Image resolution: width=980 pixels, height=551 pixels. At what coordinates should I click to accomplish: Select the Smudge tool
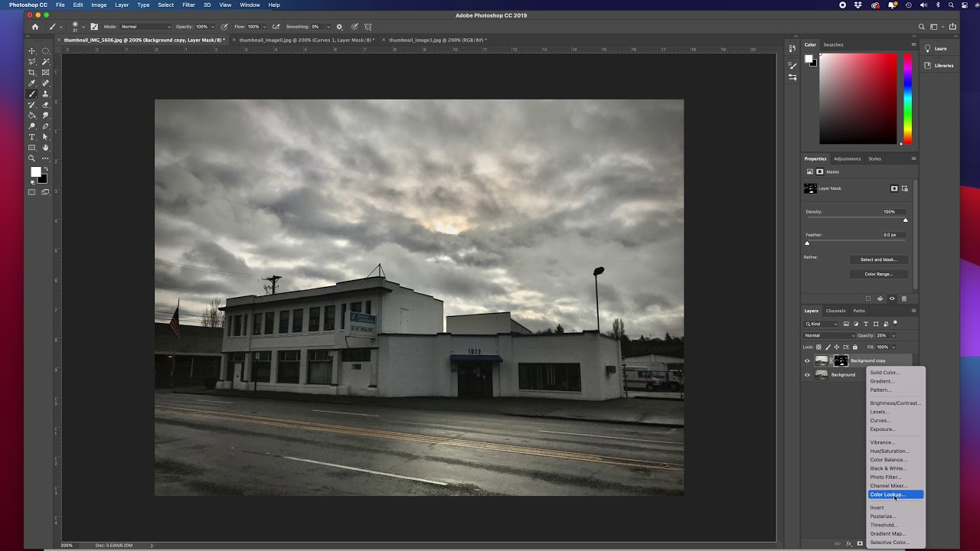pos(45,115)
